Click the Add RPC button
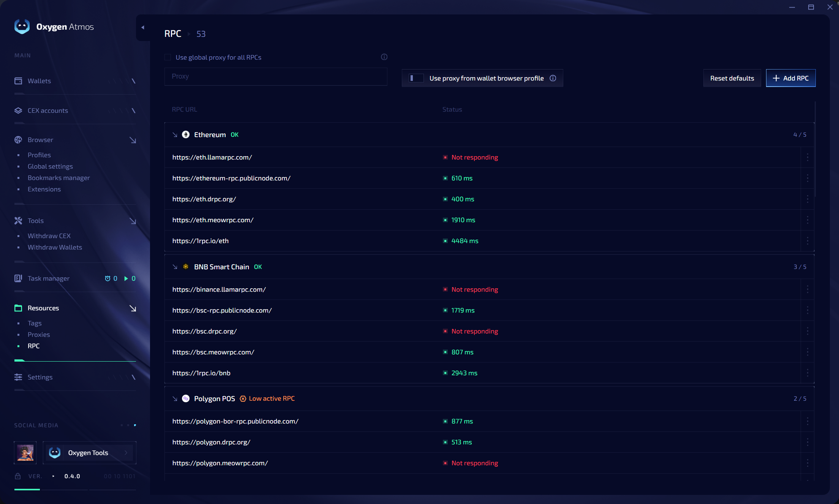 click(791, 78)
